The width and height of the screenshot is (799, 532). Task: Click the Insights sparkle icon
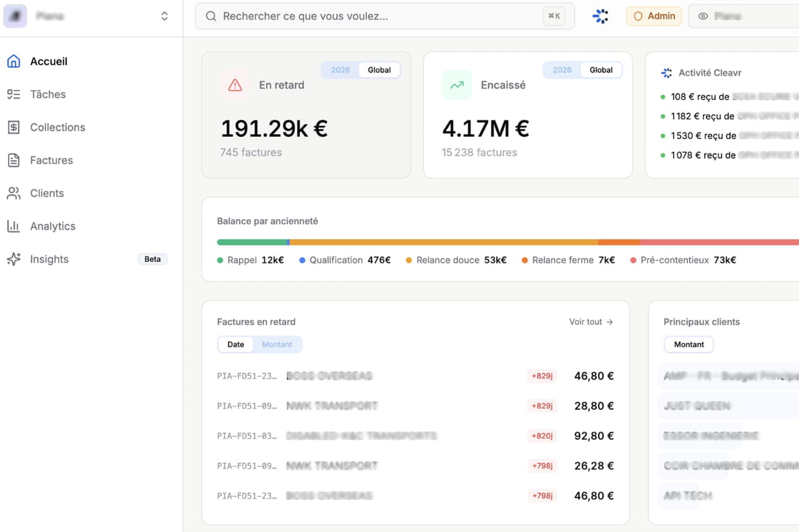click(x=13, y=259)
